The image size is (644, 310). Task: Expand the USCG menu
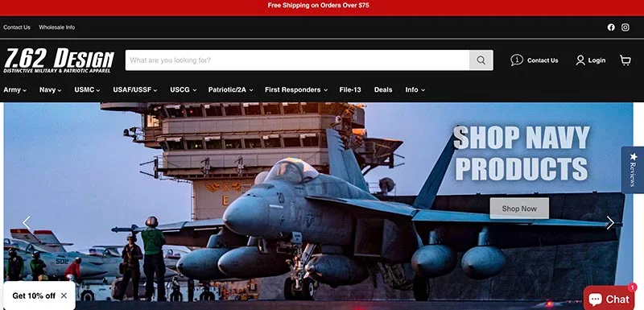[184, 89]
